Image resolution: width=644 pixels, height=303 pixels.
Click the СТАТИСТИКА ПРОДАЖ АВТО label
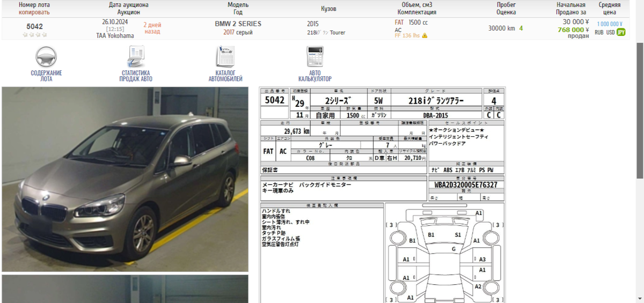pyautogui.click(x=136, y=76)
